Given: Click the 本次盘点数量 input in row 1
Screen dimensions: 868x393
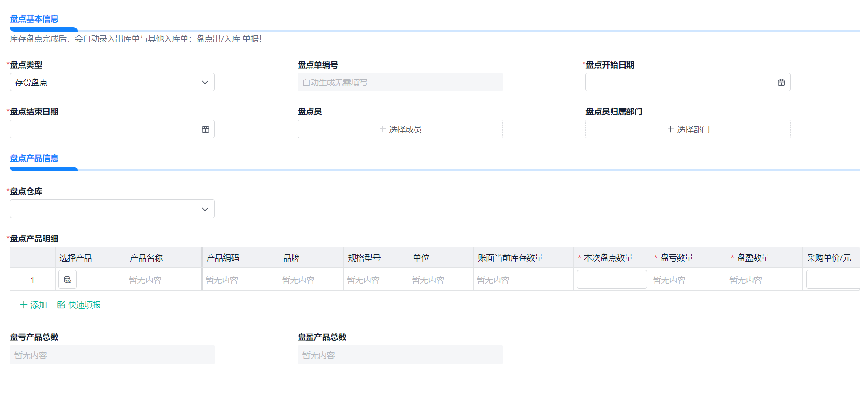Looking at the screenshot, I should point(612,280).
